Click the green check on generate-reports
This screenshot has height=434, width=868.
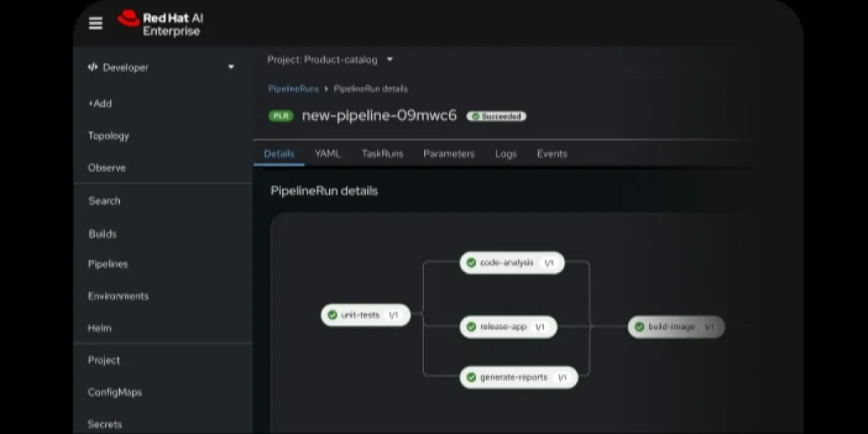(x=471, y=377)
